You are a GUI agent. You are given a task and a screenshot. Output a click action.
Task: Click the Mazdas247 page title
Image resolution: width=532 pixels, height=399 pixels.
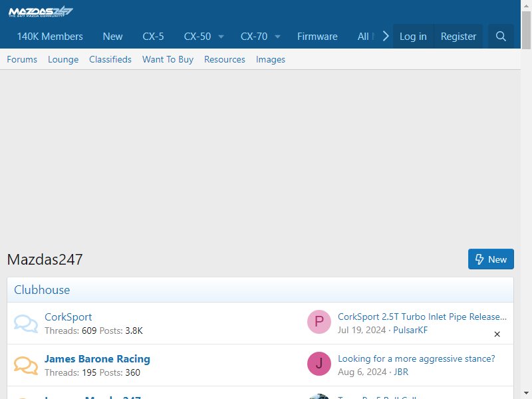(x=45, y=259)
